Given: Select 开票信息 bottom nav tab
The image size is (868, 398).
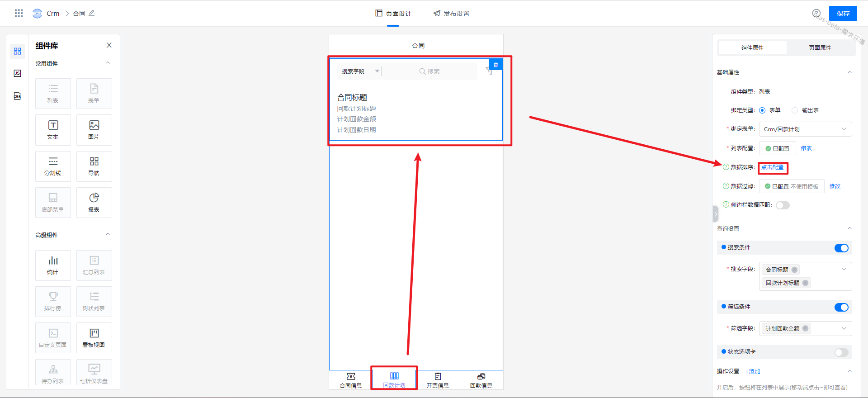Looking at the screenshot, I should click(x=438, y=380).
